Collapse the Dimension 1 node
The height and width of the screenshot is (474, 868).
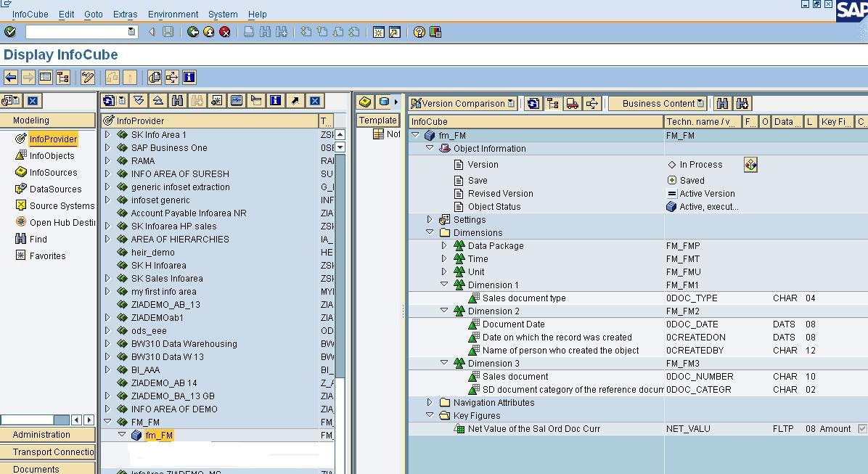click(444, 285)
